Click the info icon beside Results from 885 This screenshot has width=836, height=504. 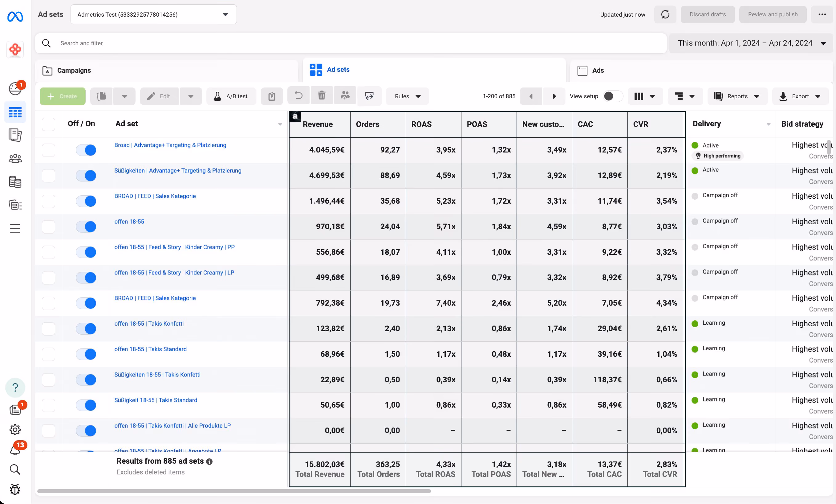coord(209,461)
